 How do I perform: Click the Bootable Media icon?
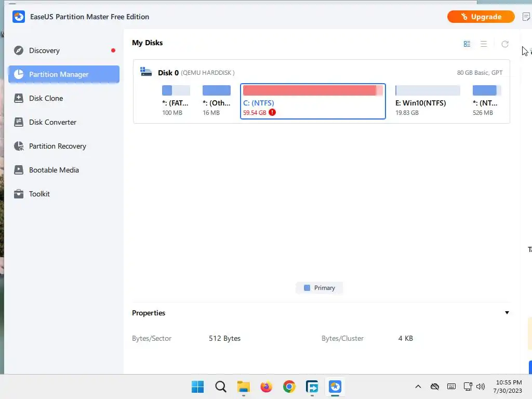(19, 170)
